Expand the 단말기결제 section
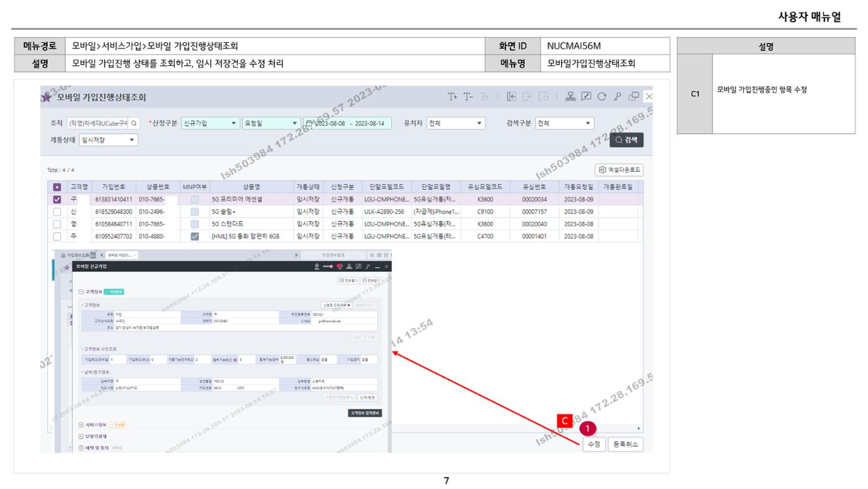 pos(81,436)
